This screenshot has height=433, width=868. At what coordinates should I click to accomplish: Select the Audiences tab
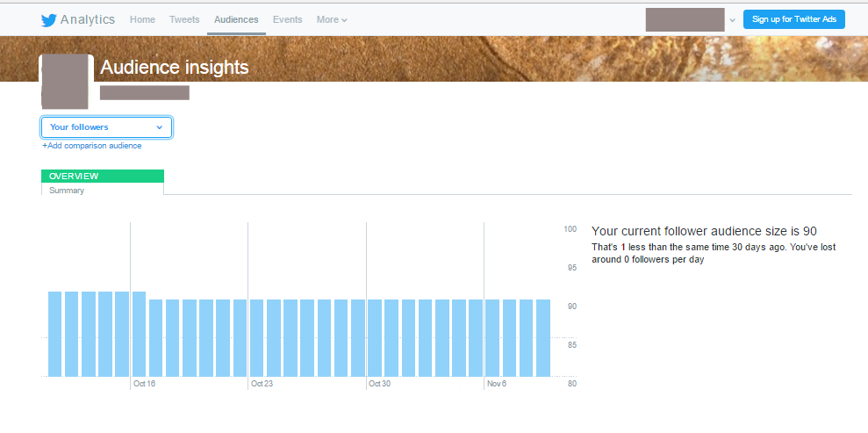236,19
